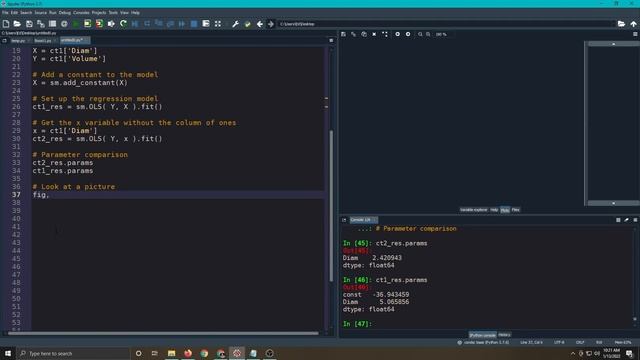Viewport: 640px width, 360px height.
Task: Click the working directory path field
Action: tap(446, 24)
